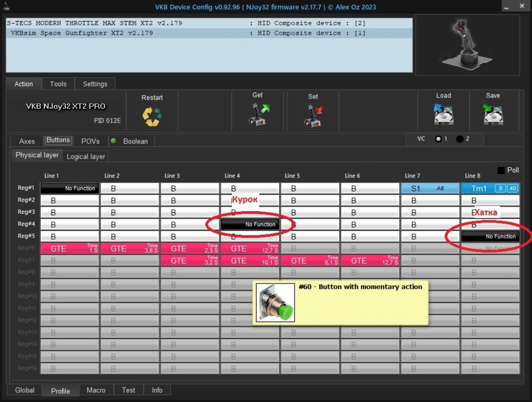Click No Function cell at Reg#4 Line 4

coord(250,225)
